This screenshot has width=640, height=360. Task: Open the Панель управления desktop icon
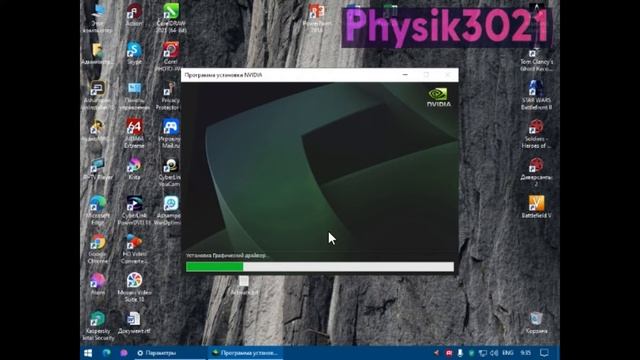click(134, 96)
